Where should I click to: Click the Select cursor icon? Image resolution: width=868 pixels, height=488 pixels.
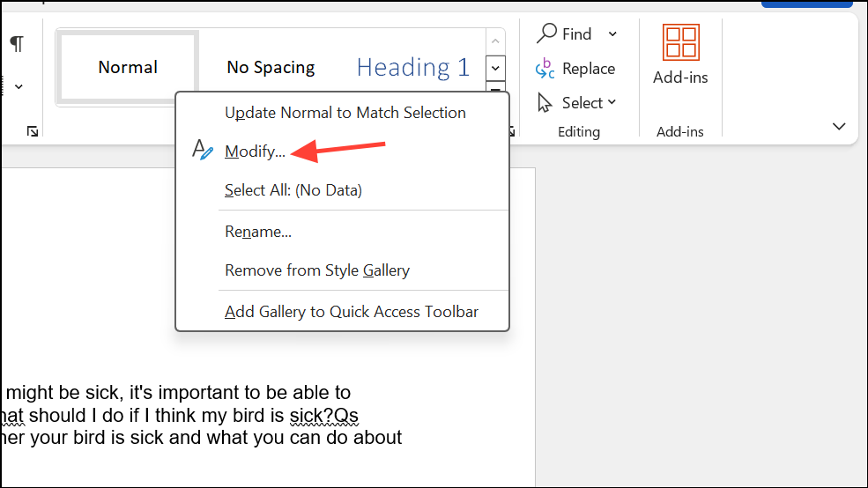click(546, 103)
